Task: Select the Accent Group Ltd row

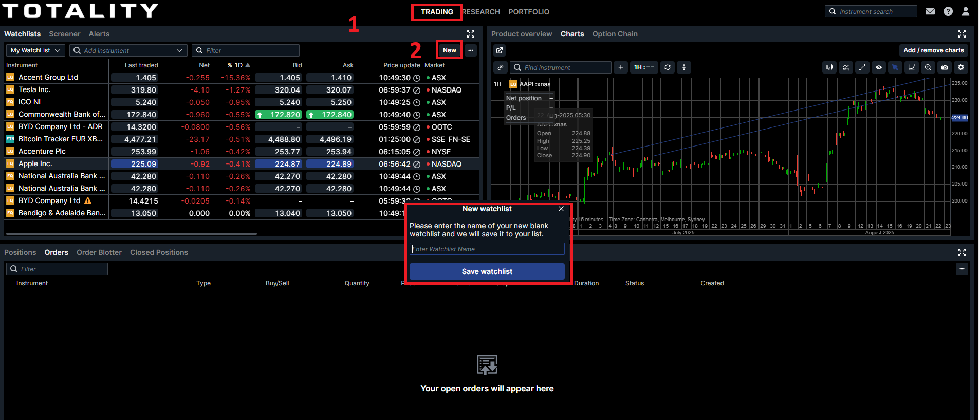Action: pos(242,77)
